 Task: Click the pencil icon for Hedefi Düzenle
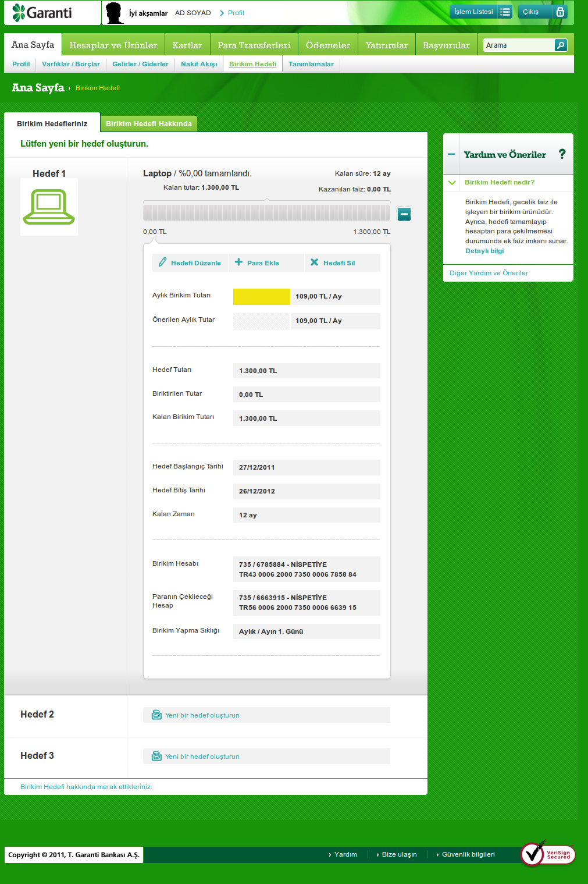coord(162,262)
